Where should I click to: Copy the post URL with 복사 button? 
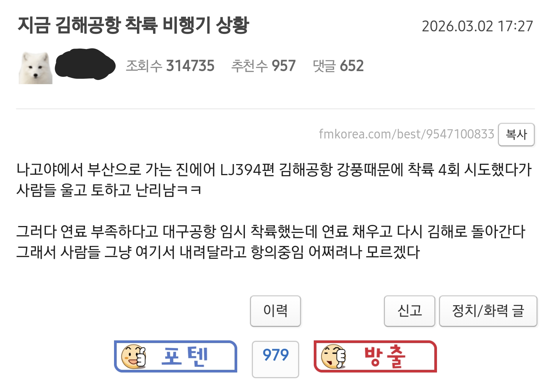tap(516, 134)
